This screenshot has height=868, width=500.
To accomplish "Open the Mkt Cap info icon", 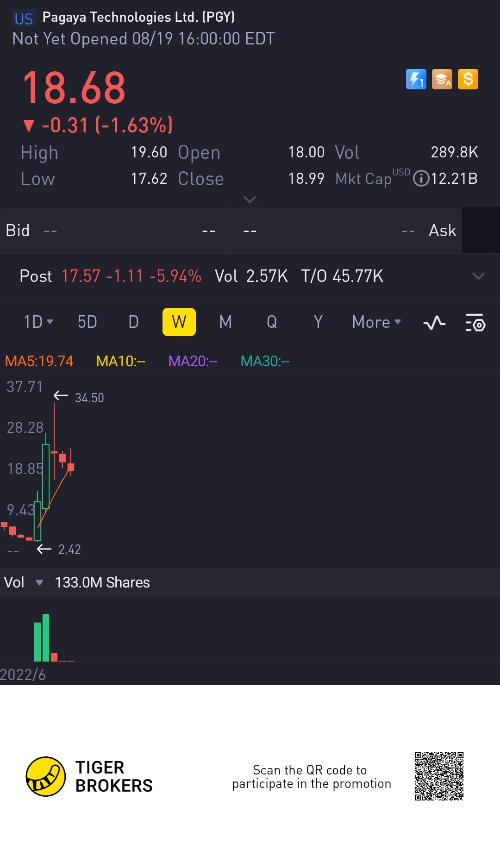I will [x=421, y=179].
